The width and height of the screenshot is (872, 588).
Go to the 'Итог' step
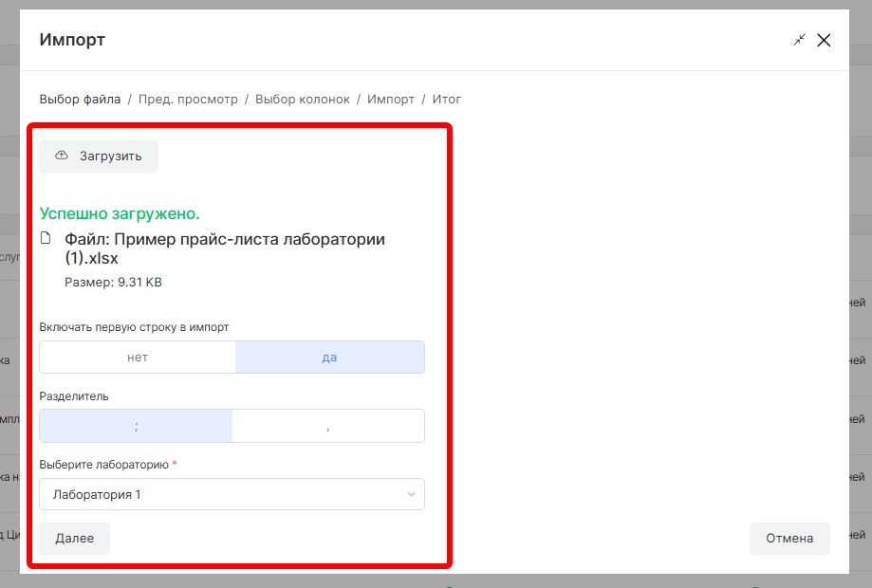(x=447, y=99)
